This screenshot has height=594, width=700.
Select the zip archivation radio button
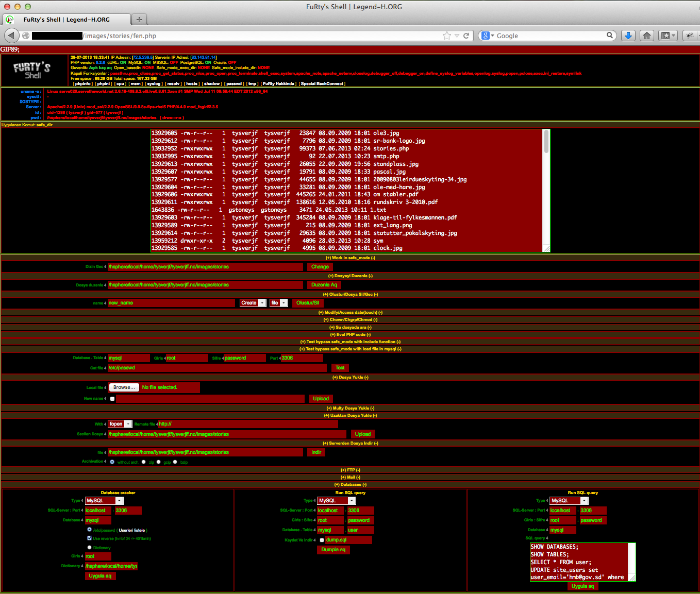(x=144, y=462)
